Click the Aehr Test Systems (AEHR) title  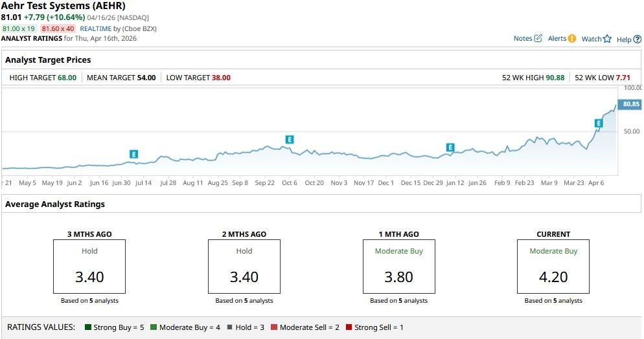[x=63, y=6]
